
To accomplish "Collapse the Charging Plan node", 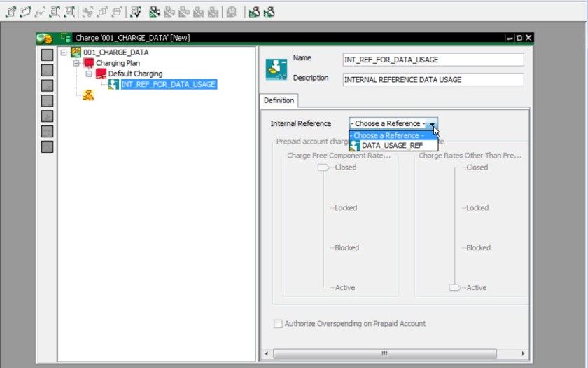I will point(76,63).
